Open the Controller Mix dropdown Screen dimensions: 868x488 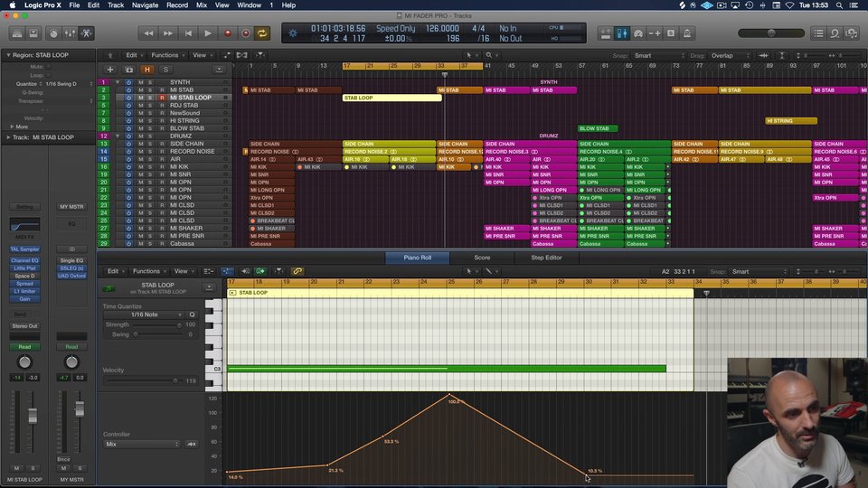142,445
